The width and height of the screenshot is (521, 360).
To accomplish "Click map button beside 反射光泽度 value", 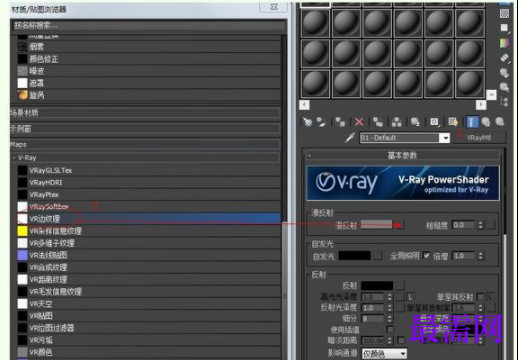I will [400, 307].
